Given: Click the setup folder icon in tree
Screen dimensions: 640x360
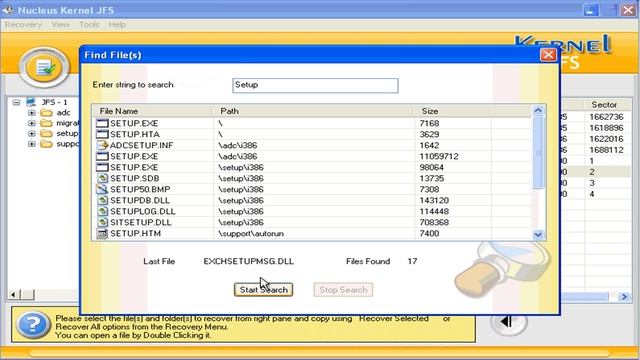Looking at the screenshot, I should pyautogui.click(x=46, y=133).
